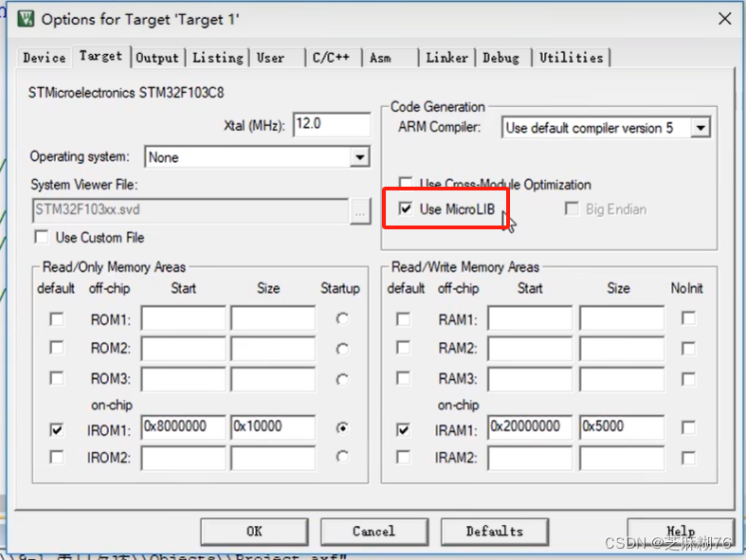Viewport: 746px width, 560px height.
Task: Open the Output tab
Action: (157, 58)
